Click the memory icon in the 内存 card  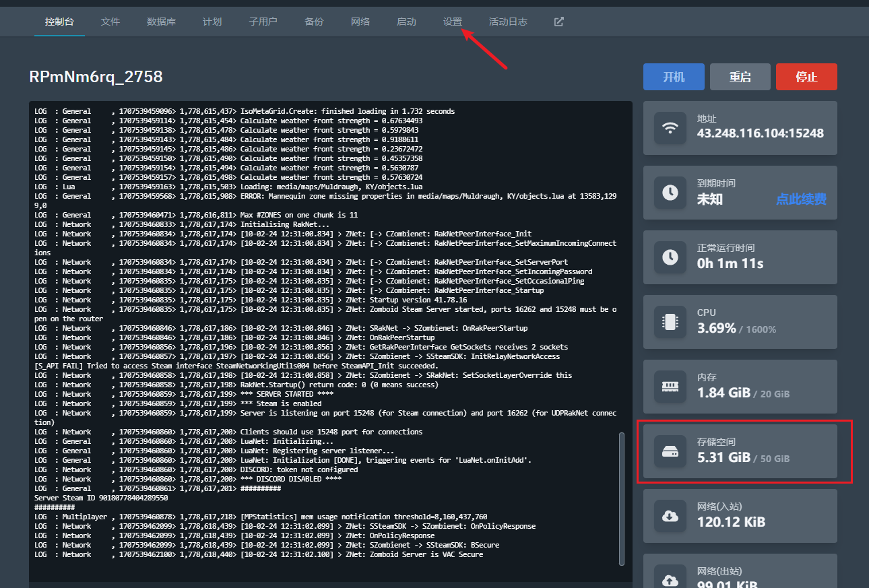coord(670,387)
